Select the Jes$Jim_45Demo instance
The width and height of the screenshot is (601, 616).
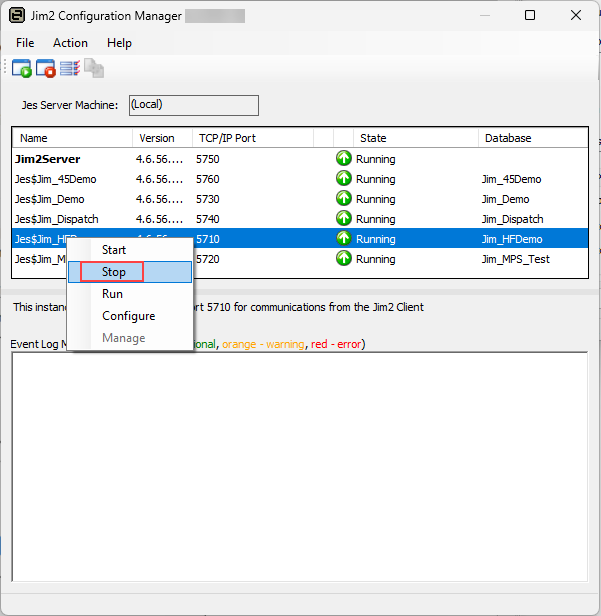pos(300,179)
